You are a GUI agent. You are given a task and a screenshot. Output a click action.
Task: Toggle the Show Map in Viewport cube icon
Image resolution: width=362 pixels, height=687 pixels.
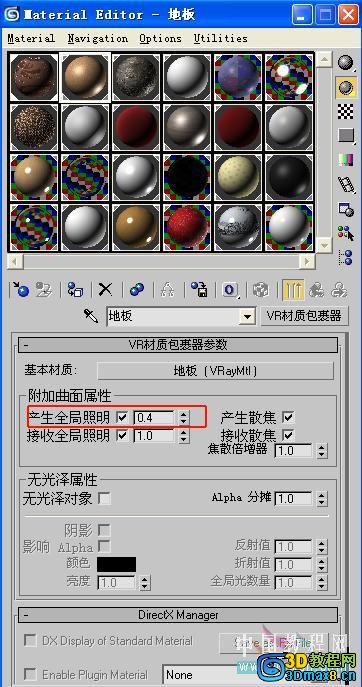pos(262,290)
